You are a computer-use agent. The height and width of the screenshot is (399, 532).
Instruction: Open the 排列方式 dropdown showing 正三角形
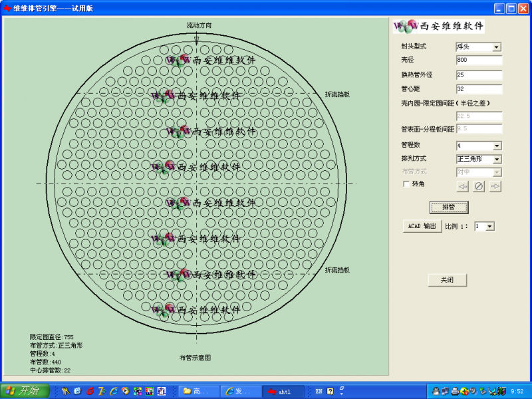tap(479, 159)
